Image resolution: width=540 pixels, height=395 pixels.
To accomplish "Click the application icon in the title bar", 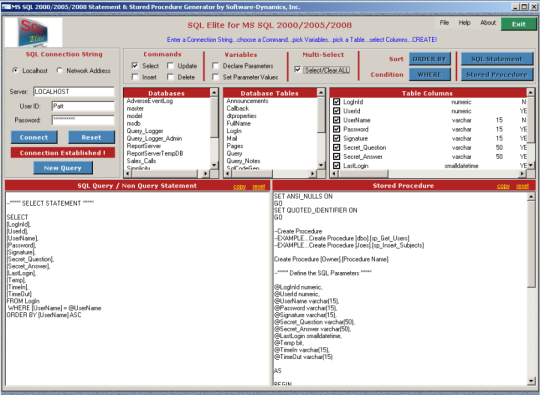I will pyautogui.click(x=6, y=7).
